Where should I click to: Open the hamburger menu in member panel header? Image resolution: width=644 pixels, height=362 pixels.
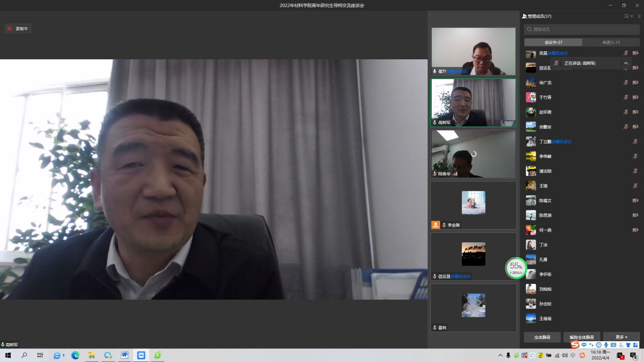click(x=639, y=16)
